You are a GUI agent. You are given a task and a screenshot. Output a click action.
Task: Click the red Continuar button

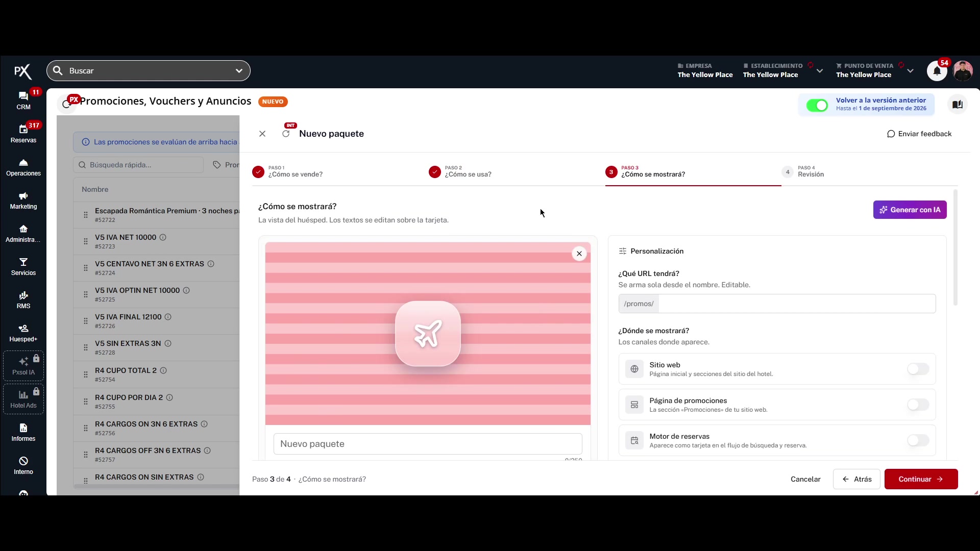(921, 479)
